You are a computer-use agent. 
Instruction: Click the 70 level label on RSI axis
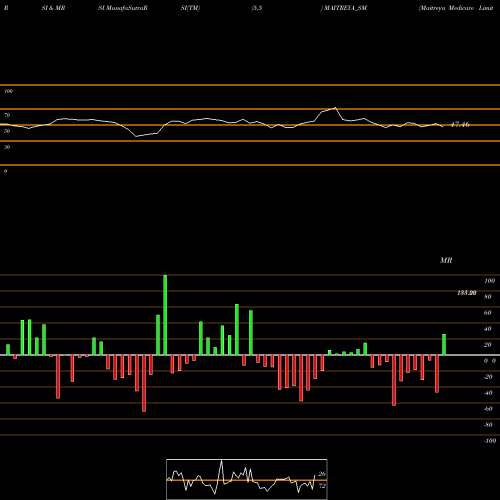coord(7,115)
